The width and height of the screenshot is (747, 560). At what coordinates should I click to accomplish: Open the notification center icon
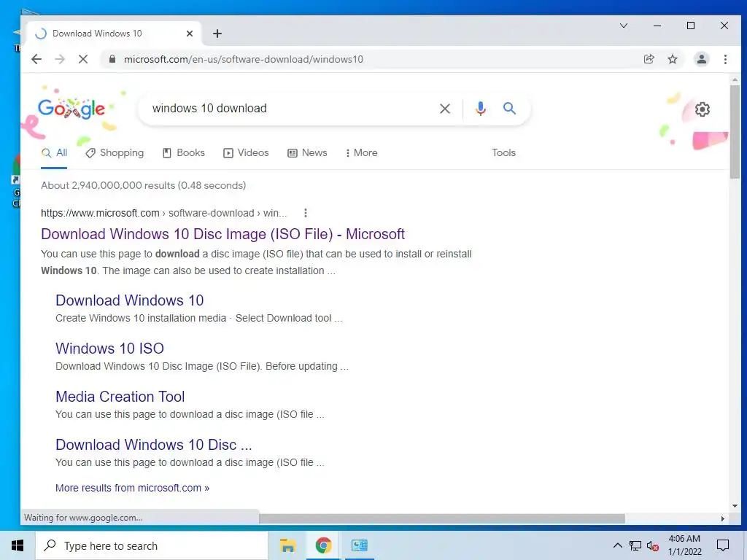[723, 545]
